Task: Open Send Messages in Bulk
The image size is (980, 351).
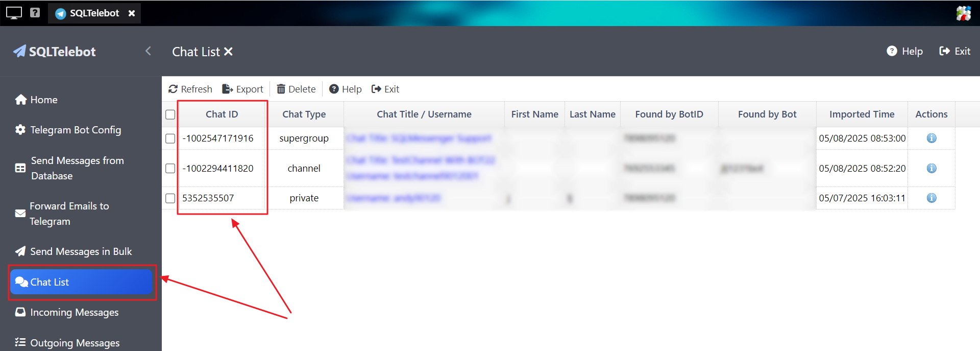Action: (x=81, y=252)
